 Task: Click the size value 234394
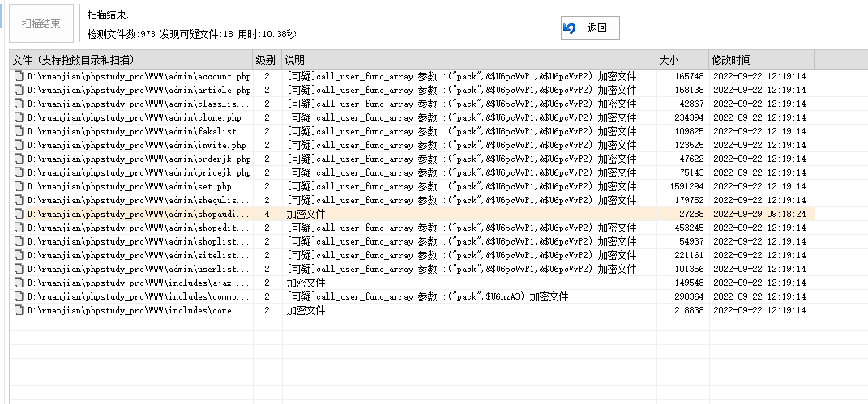pos(689,117)
